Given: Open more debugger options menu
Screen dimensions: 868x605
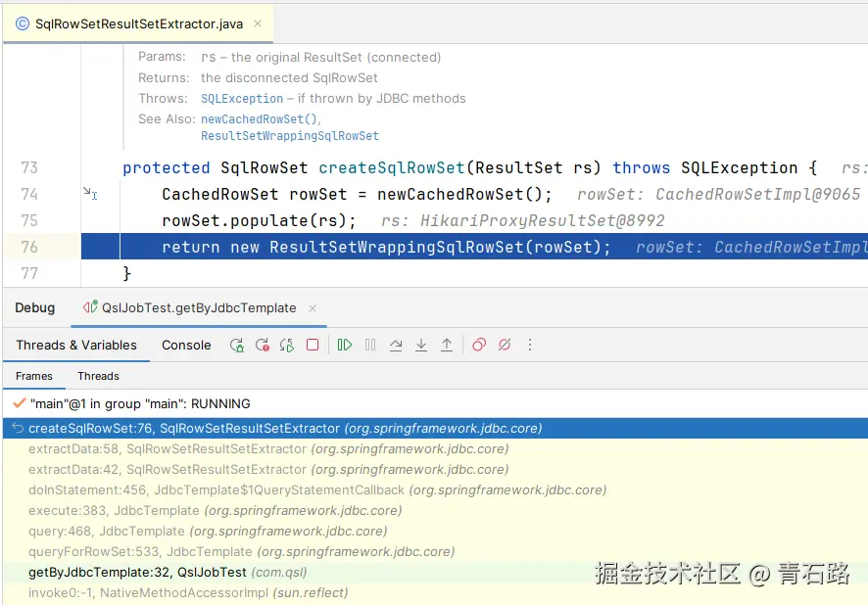Looking at the screenshot, I should [x=530, y=345].
